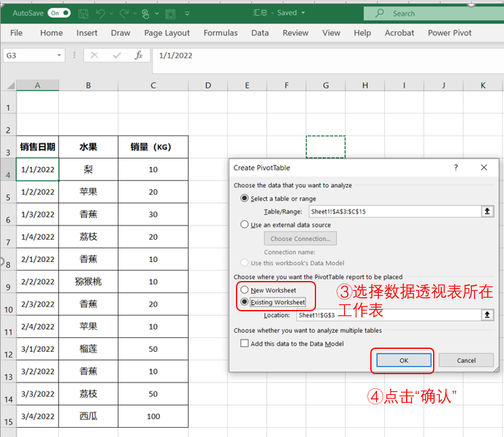The height and width of the screenshot is (437, 504).
Task: Click the collapse dialog icon beside Location
Action: click(x=487, y=315)
